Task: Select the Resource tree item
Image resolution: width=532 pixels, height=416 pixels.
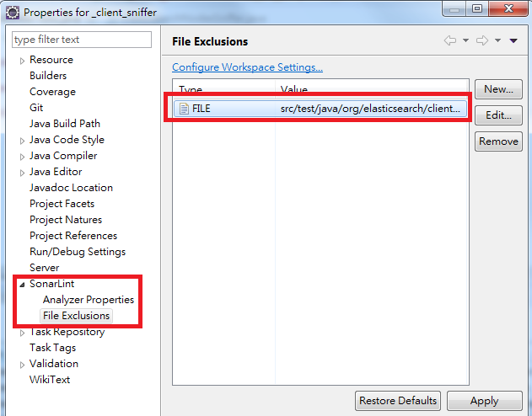Action: [x=51, y=60]
